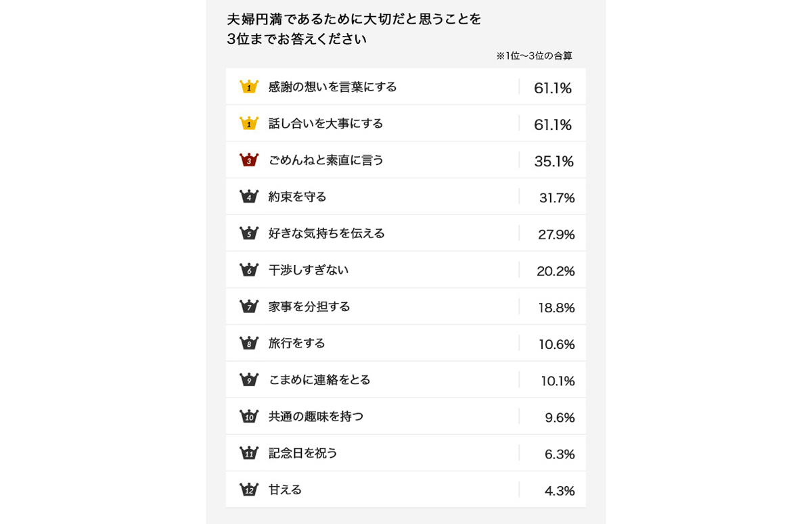Click the survey question heading text
This screenshot has width=812, height=524.
354,28
